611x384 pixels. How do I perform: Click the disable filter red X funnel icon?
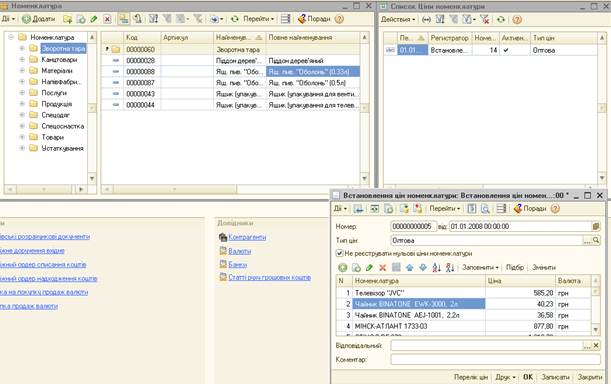485,19
